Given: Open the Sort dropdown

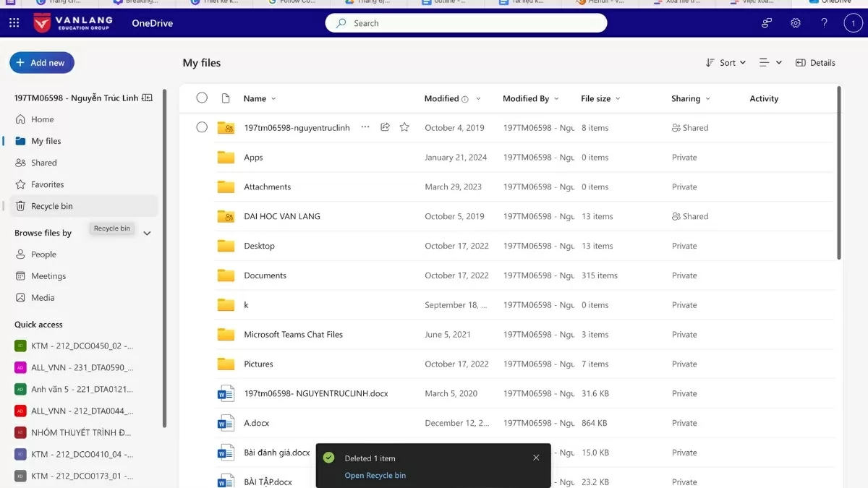Looking at the screenshot, I should 725,63.
